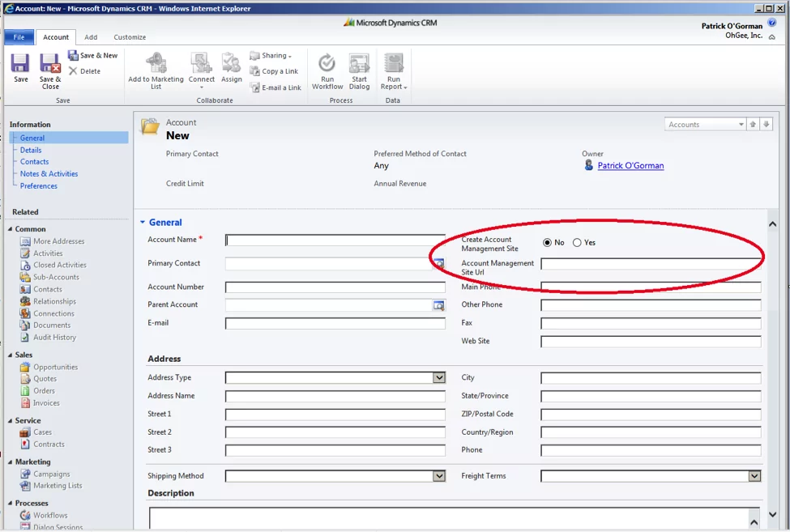Open Workflows under Processes
The width and height of the screenshot is (790, 532).
click(x=44, y=515)
